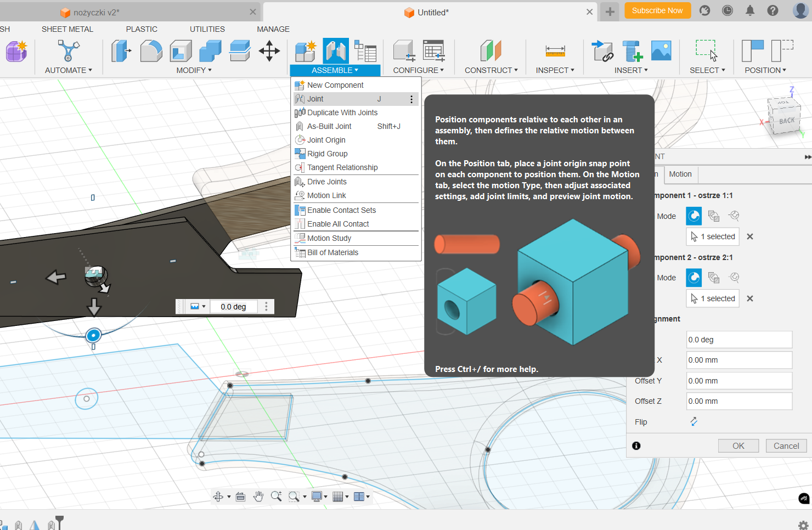Select the Zoom magnifier plus tool

[x=276, y=497]
